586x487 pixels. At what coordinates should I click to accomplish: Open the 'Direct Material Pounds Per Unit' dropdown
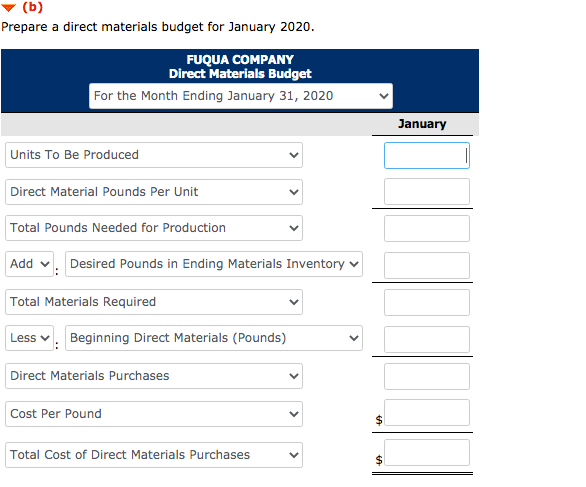[x=154, y=192]
